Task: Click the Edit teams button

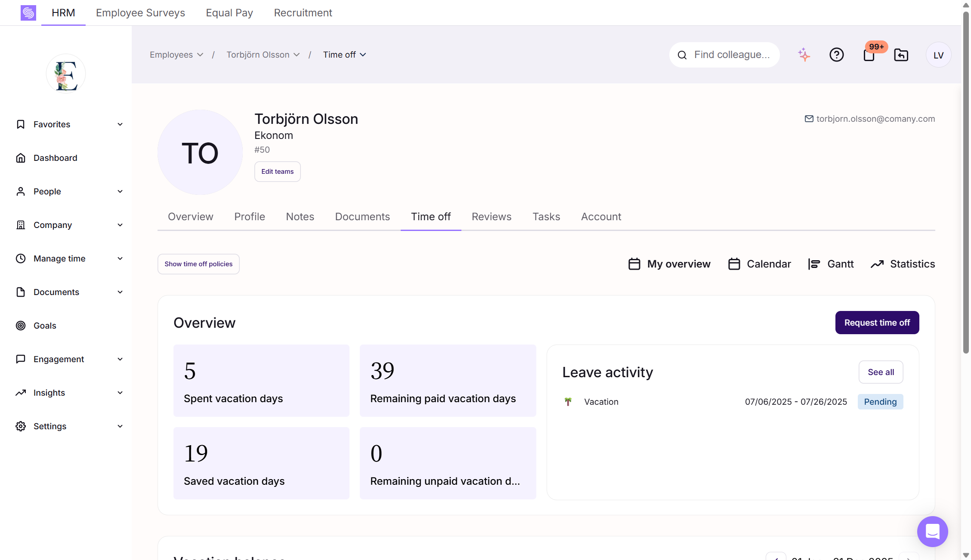Action: pyautogui.click(x=277, y=172)
